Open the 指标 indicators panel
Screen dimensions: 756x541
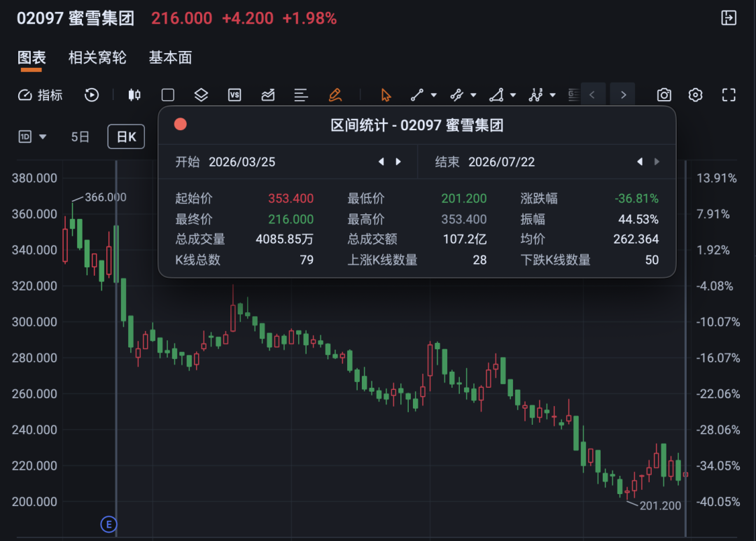pyautogui.click(x=41, y=95)
